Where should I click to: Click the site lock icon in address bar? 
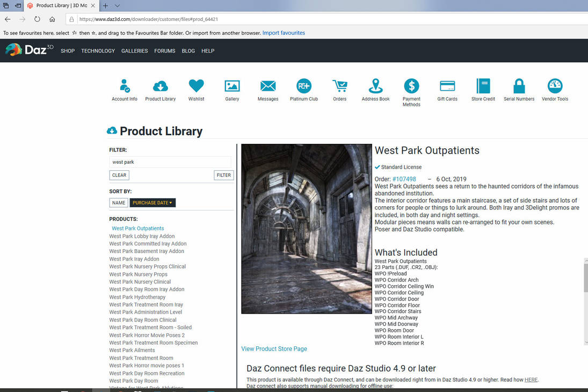[71, 19]
